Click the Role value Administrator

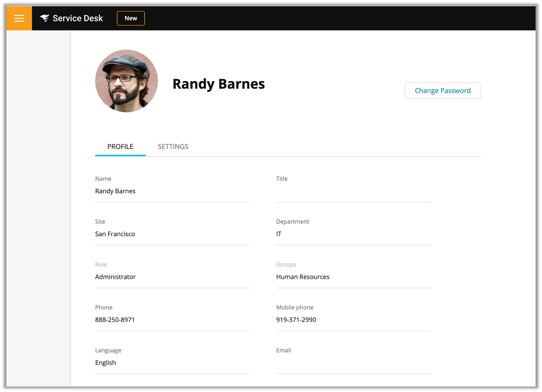click(115, 277)
